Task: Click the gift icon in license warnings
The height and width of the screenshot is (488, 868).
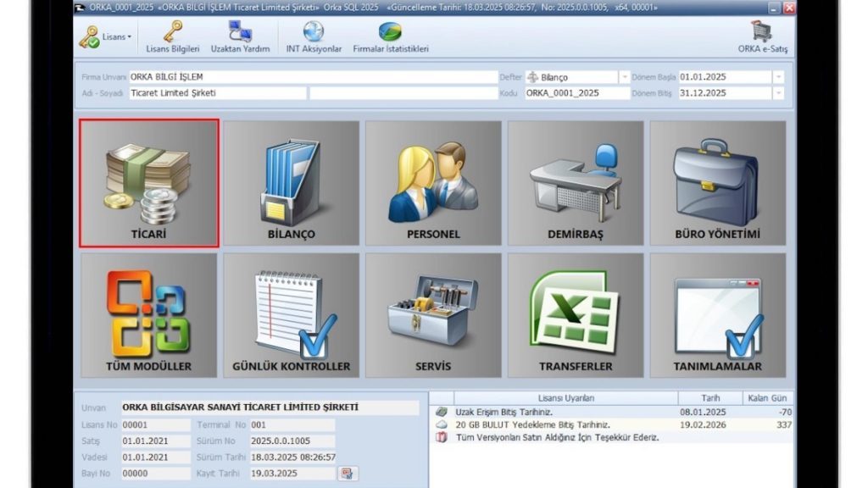Action: (441, 437)
